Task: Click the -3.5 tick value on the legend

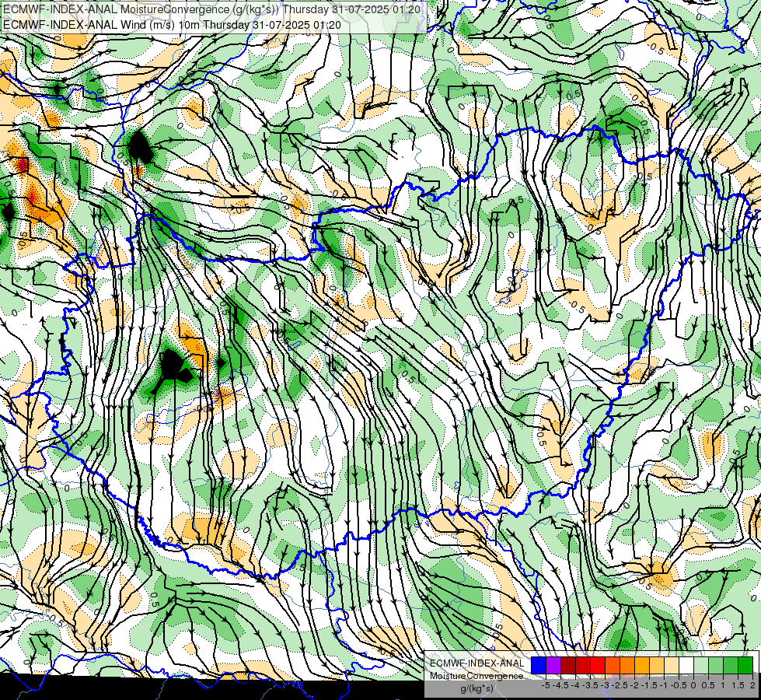Action: [x=590, y=685]
